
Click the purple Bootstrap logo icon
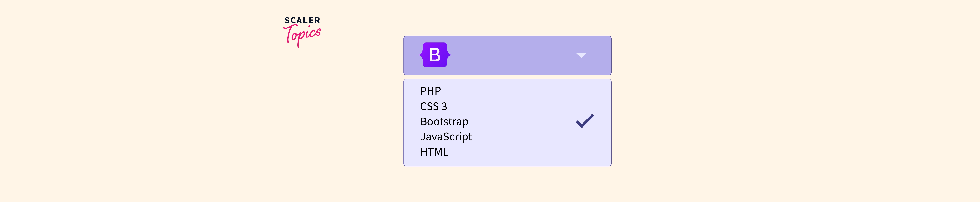tap(435, 55)
